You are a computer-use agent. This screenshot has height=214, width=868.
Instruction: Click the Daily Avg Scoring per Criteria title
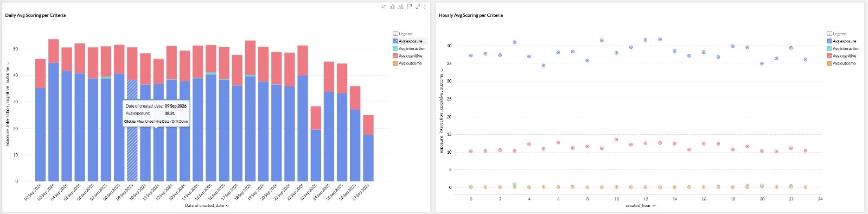[x=35, y=15]
